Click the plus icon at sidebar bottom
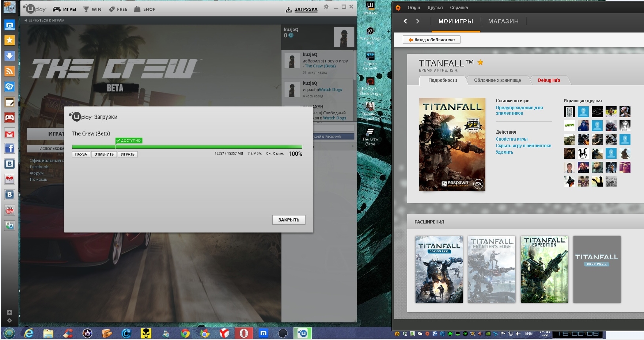644x340 pixels. click(x=10, y=312)
